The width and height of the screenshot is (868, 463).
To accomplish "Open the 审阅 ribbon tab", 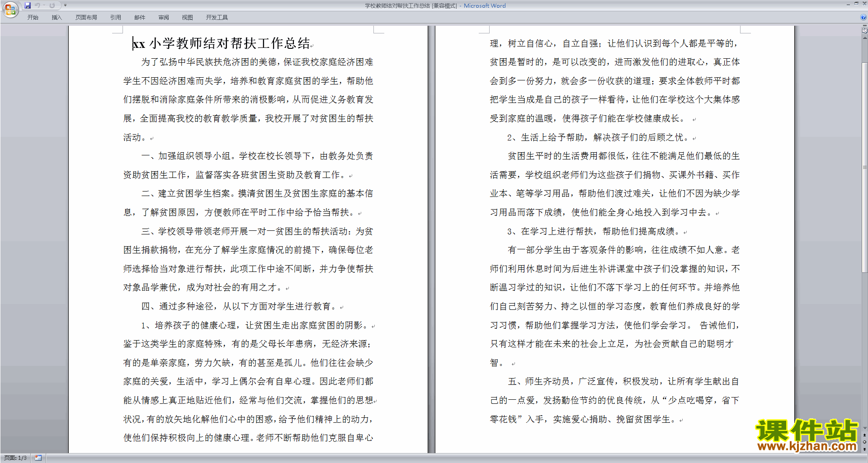I will click(x=164, y=18).
